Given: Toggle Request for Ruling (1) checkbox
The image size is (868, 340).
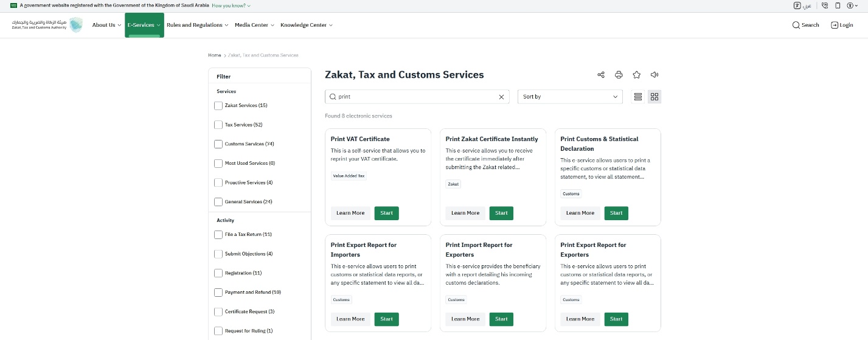Looking at the screenshot, I should pos(218,331).
